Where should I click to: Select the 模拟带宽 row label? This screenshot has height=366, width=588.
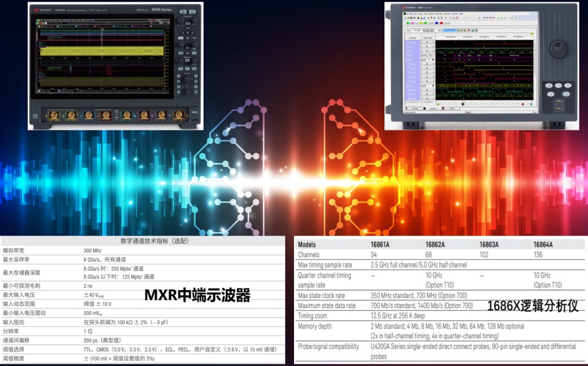14,250
